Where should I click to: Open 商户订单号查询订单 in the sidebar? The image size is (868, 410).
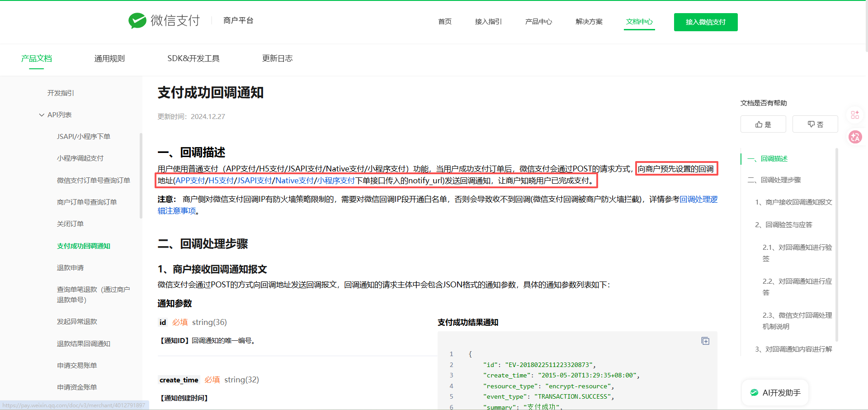click(x=87, y=202)
